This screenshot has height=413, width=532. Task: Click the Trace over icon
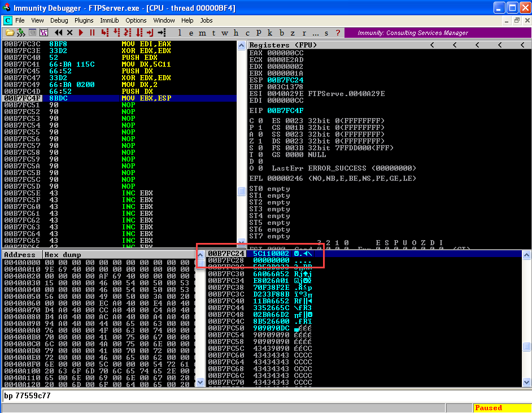point(139,33)
